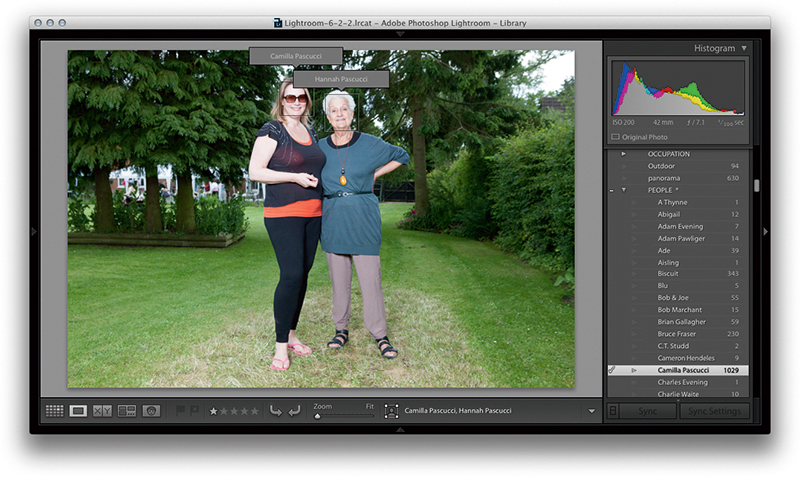Image resolution: width=800 pixels, height=477 pixels.
Task: Select the Adam Evening keyword
Action: [679, 226]
